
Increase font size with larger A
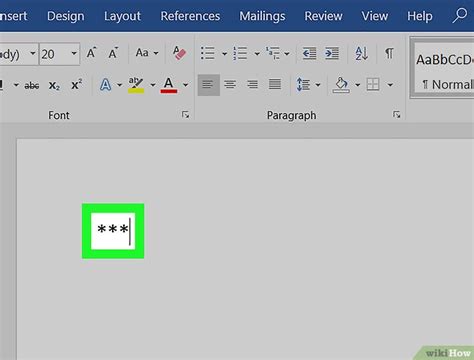[x=91, y=53]
